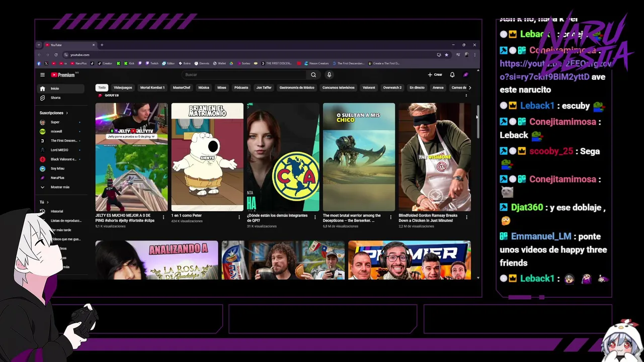The image size is (644, 362).
Task: Select the Overwatch 2 filter chip
Action: point(392,87)
